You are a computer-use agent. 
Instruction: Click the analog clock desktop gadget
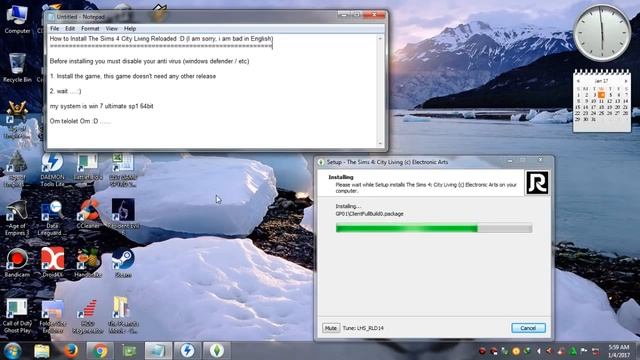[x=602, y=33]
